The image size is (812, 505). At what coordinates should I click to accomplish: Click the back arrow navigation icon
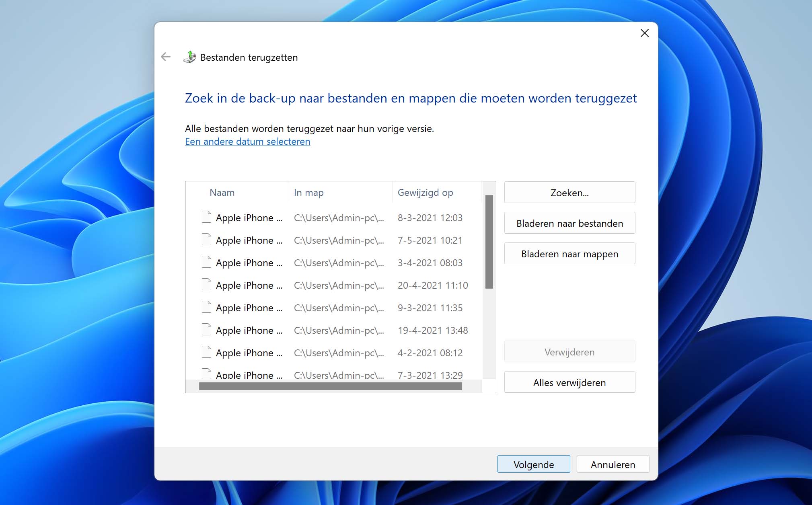pos(166,57)
